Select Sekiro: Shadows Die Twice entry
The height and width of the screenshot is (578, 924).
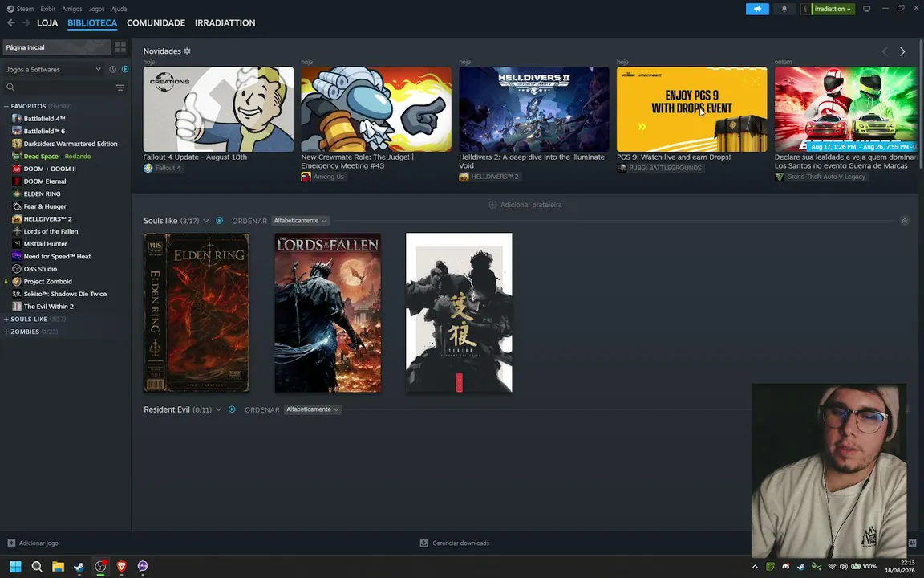(x=65, y=294)
